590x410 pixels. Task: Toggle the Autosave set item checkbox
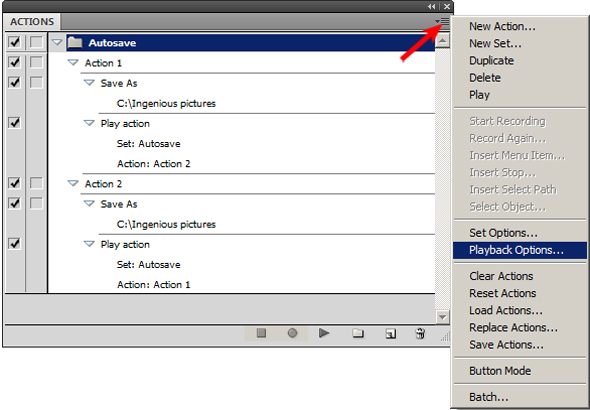[14, 42]
